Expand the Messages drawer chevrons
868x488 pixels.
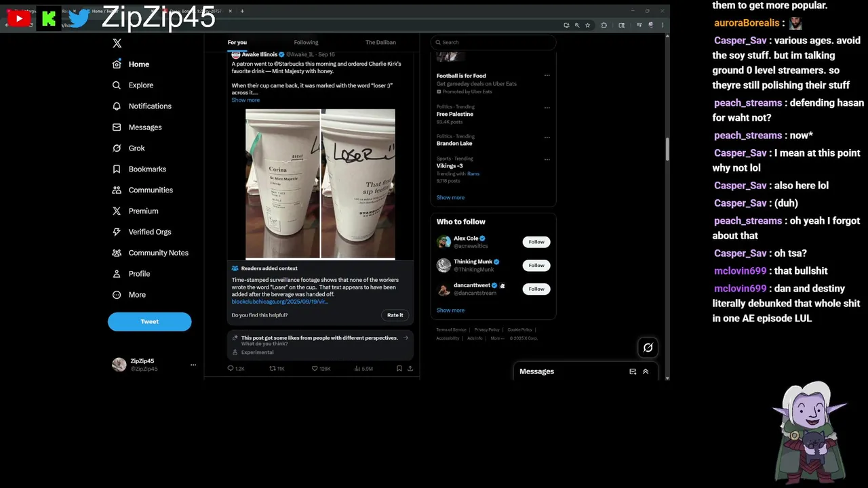click(646, 371)
